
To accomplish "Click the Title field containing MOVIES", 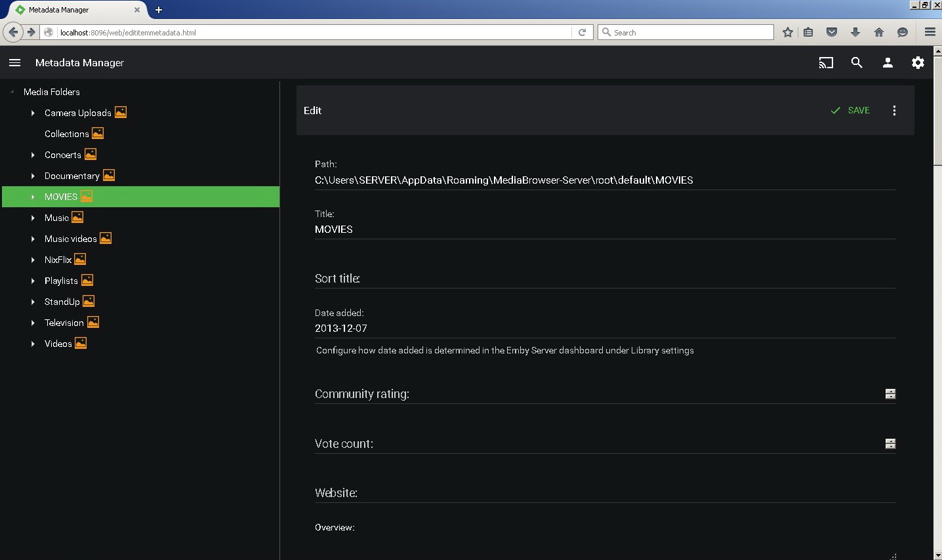I will coord(605,230).
